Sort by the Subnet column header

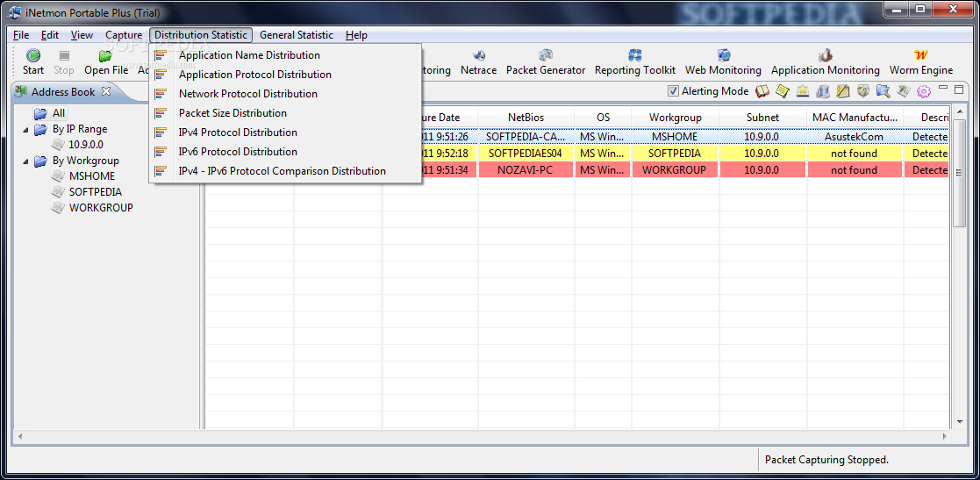(x=762, y=118)
